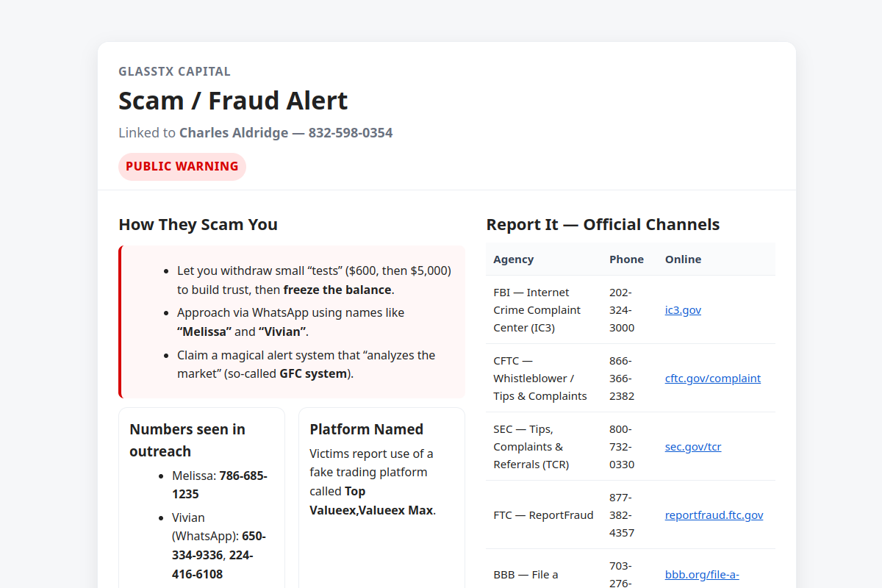The width and height of the screenshot is (882, 588).
Task: Click the Phone column header
Action: [626, 259]
